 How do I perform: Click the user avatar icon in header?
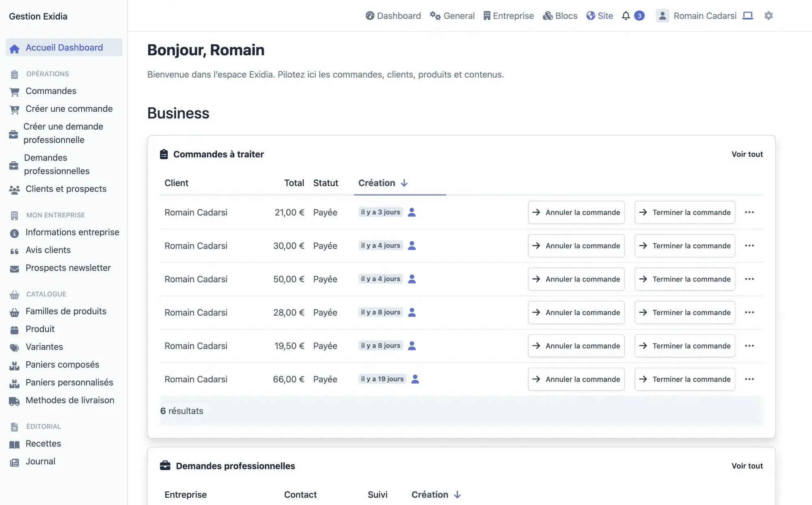(x=662, y=16)
